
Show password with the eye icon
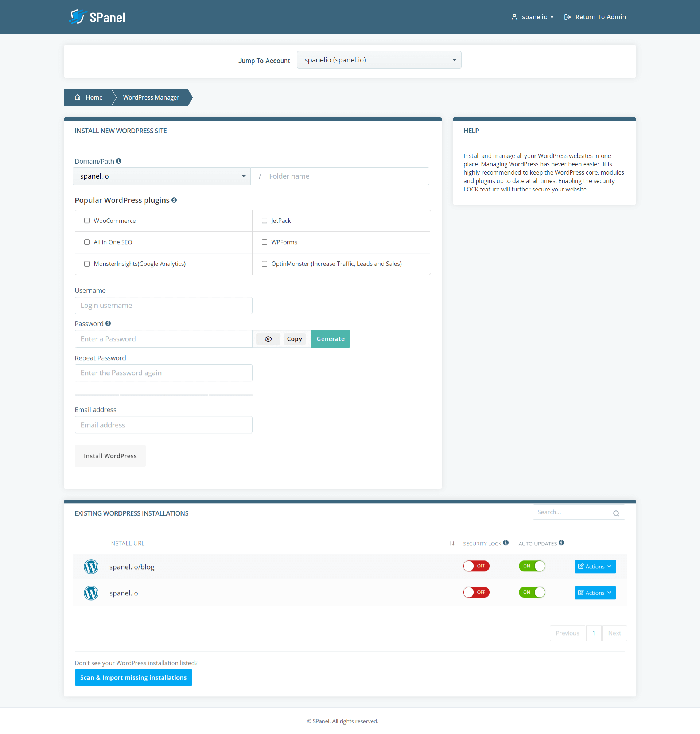tap(268, 339)
